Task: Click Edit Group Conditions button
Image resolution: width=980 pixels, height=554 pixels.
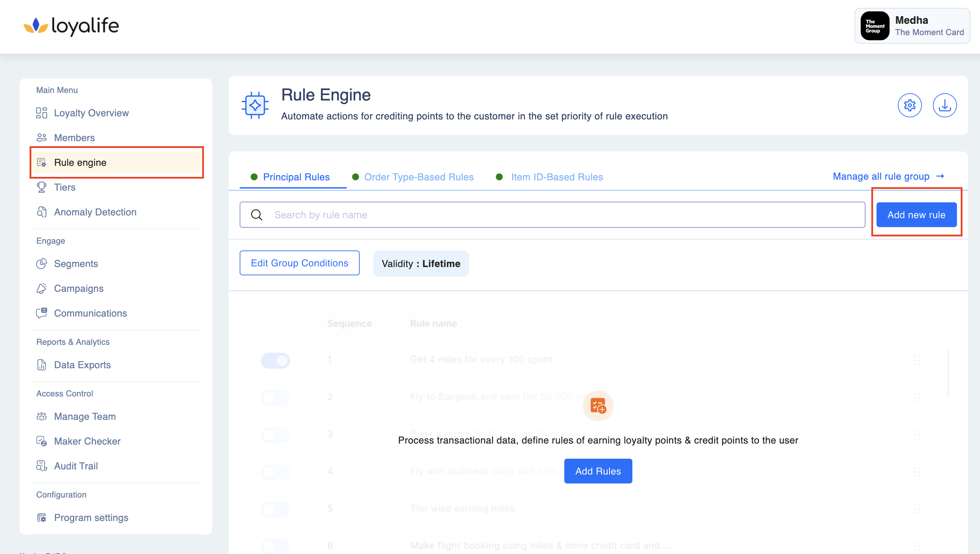Action: click(299, 263)
